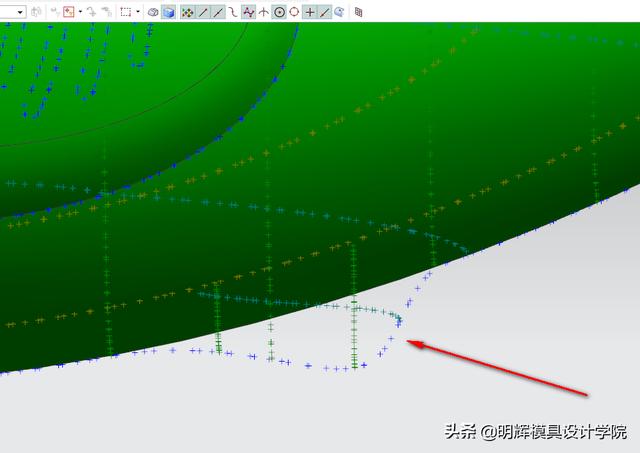Open the rectangle selection tool dropdown arrow

tap(138, 12)
